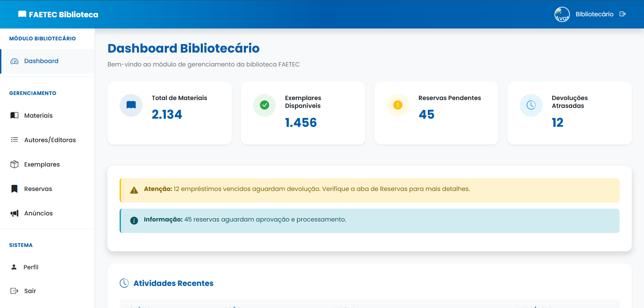The image size is (644, 308).
Task: Click the green check icon on Exemplares Disponíveis
Action: coord(264,105)
